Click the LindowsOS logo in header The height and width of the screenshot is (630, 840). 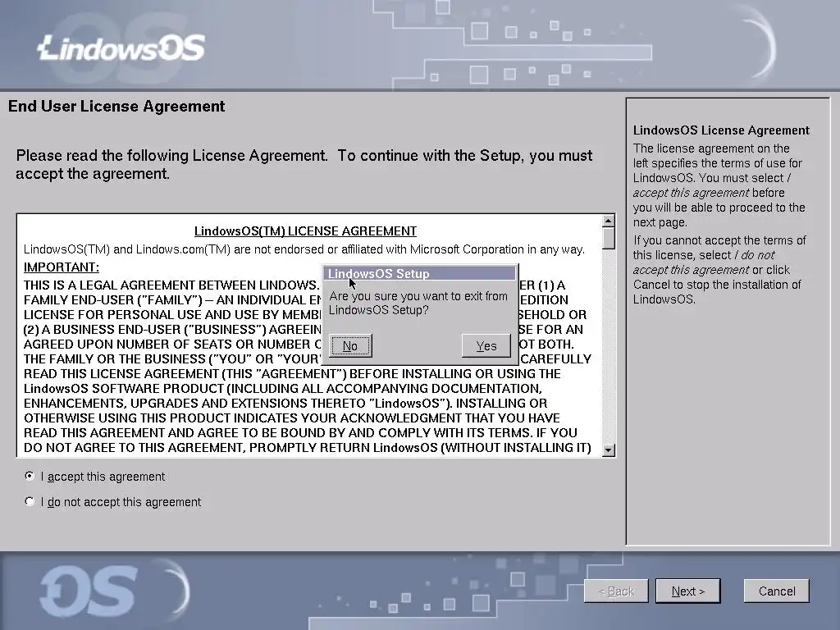pos(121,48)
